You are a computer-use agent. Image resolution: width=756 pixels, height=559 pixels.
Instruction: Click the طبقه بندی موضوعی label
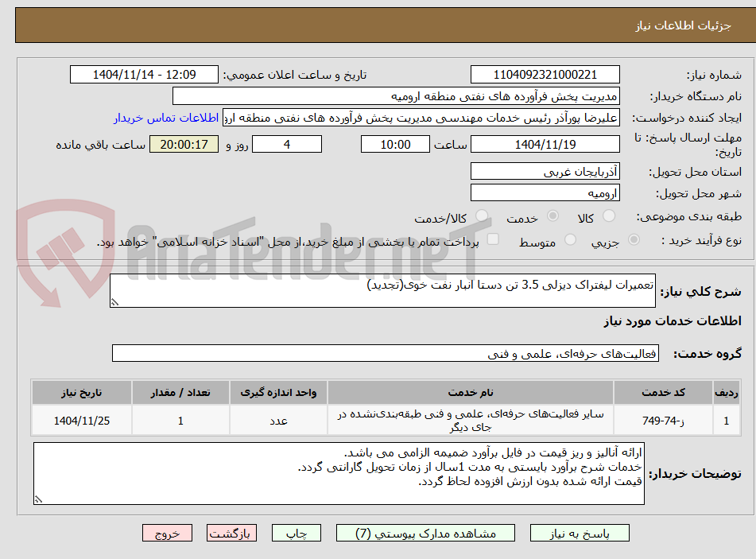[x=689, y=217]
